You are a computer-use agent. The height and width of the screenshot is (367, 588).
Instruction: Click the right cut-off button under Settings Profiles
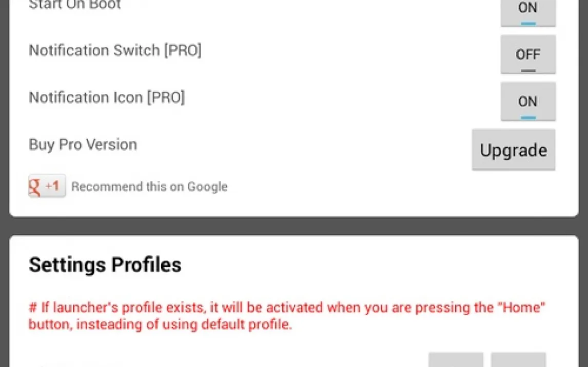pos(518,360)
